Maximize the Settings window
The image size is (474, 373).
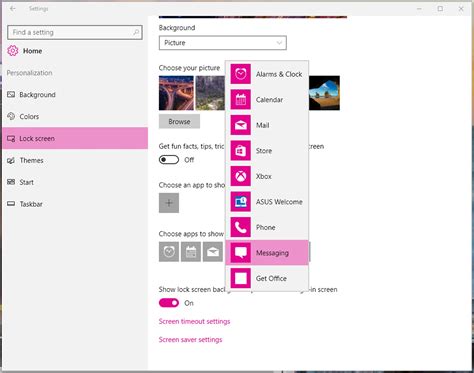pos(440,9)
